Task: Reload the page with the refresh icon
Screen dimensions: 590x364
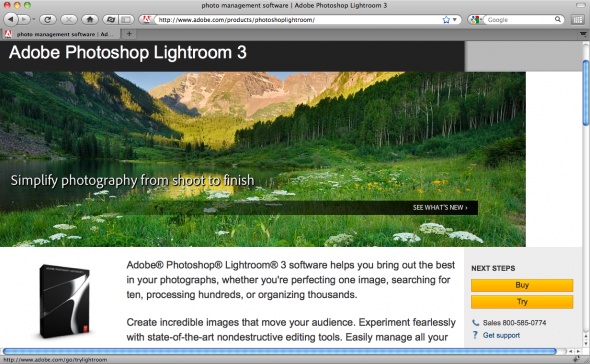Action: tap(47, 19)
